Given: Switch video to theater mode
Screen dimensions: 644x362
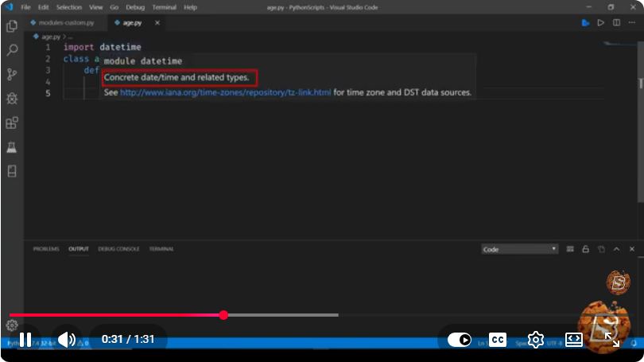Looking at the screenshot, I should [574, 340].
